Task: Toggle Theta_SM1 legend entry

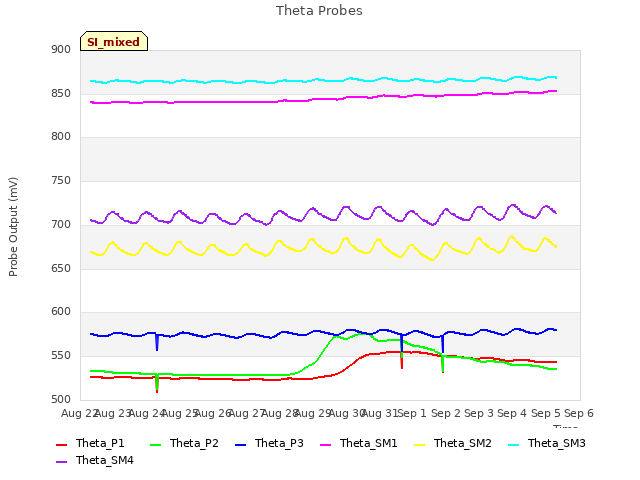Action: 359,443
